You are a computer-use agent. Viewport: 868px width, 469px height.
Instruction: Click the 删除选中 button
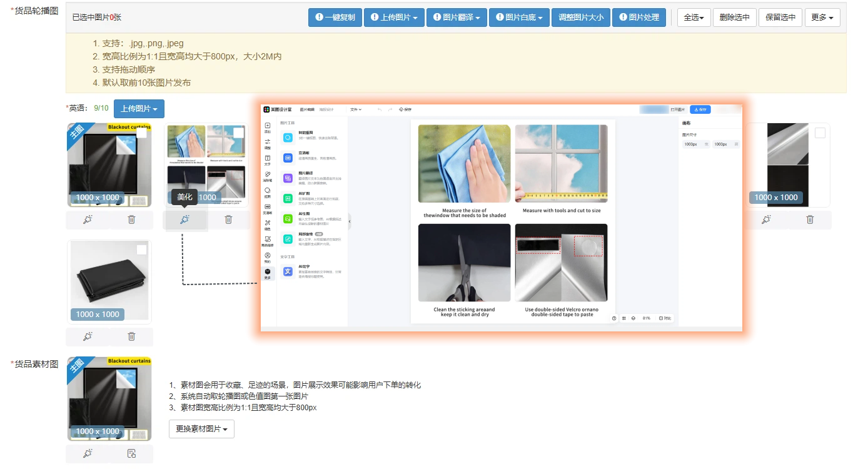coord(734,18)
